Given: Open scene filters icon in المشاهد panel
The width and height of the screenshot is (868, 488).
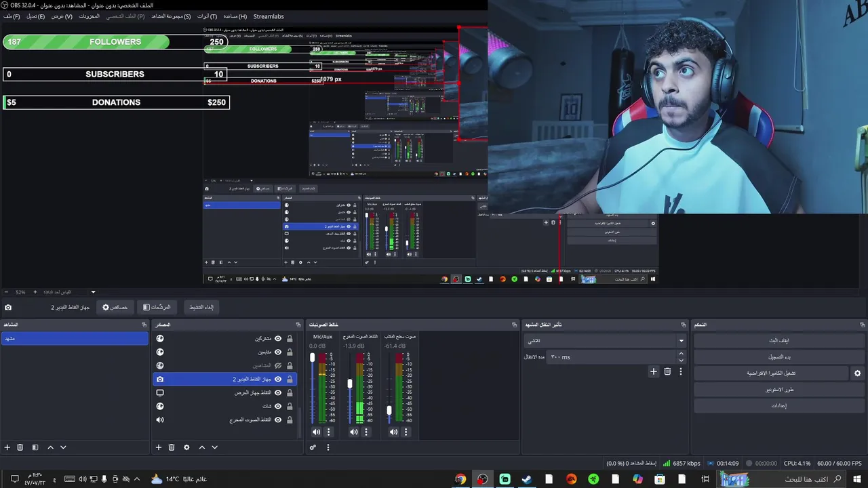Looking at the screenshot, I should click(35, 447).
